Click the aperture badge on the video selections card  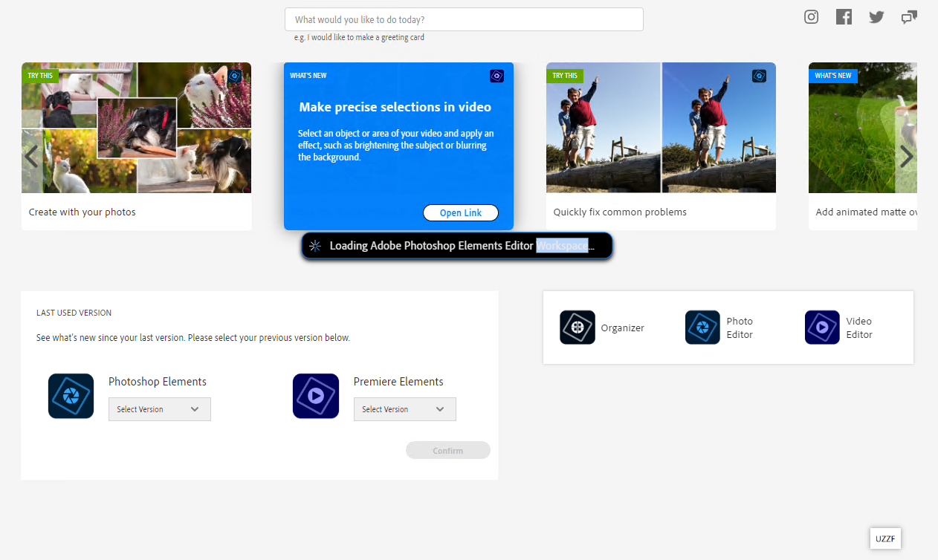click(497, 76)
